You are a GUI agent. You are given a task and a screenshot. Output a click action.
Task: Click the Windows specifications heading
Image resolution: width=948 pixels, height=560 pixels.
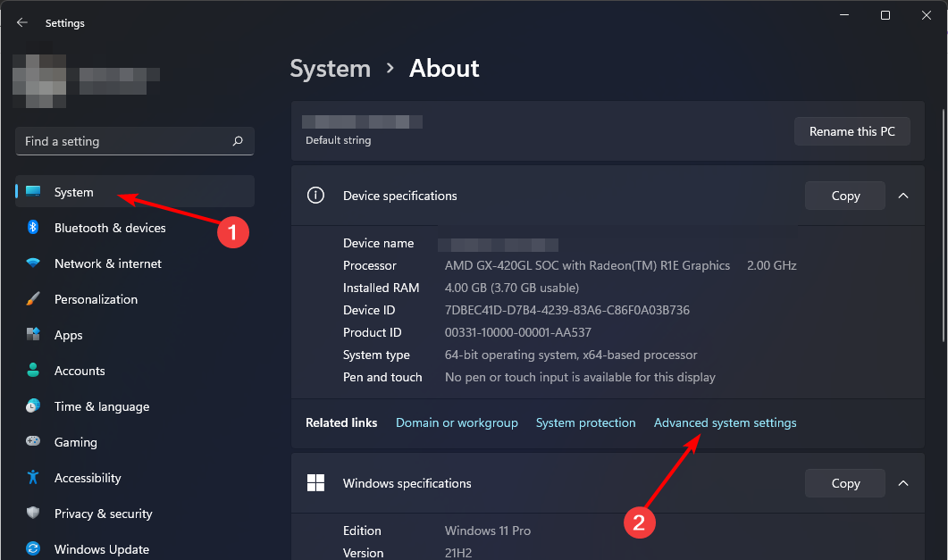[407, 483]
